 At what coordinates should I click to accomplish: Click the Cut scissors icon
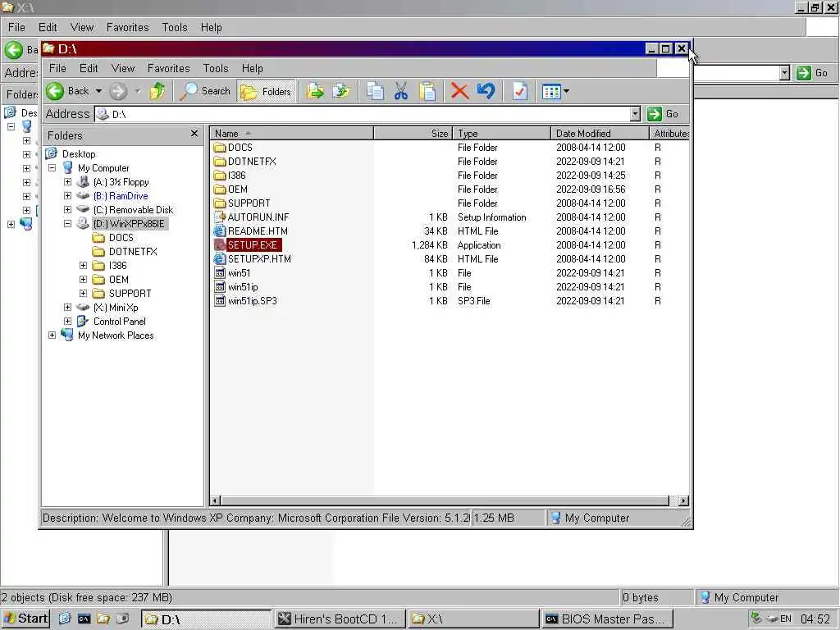400,92
